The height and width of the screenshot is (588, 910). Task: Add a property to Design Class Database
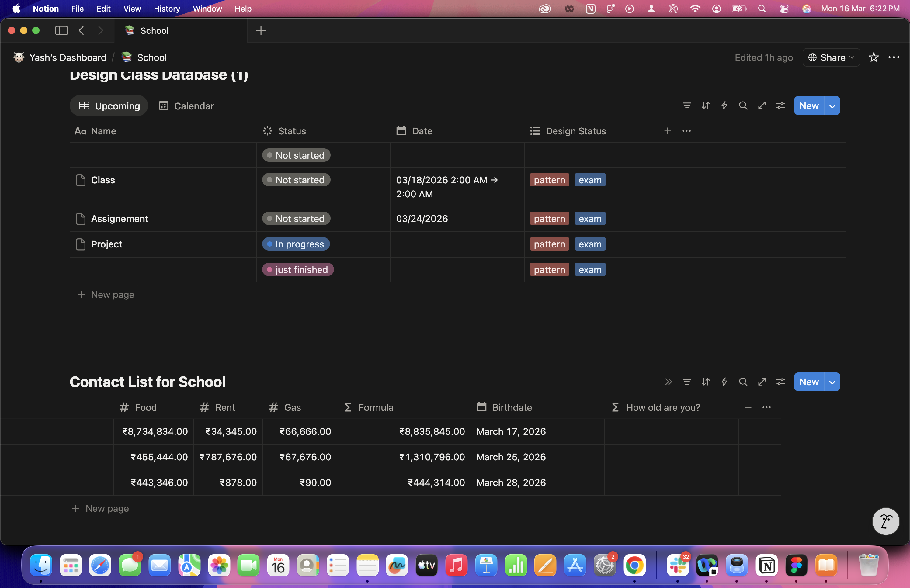(x=668, y=131)
